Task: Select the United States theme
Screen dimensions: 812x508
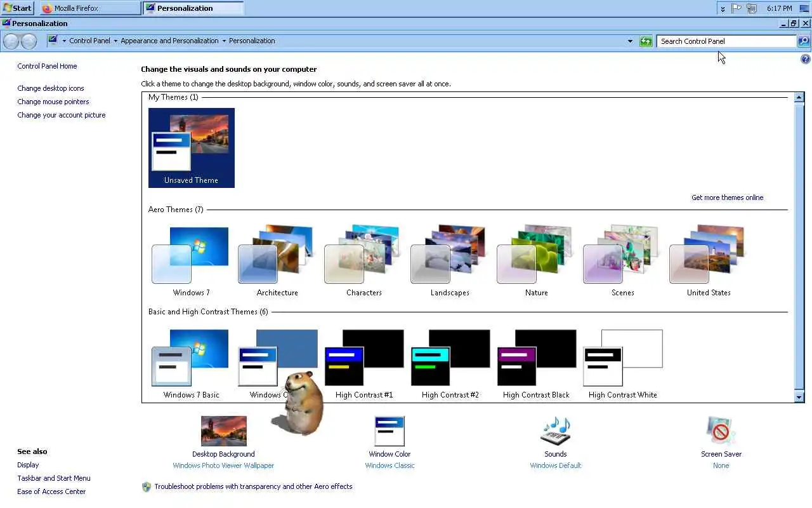Action: (x=709, y=262)
